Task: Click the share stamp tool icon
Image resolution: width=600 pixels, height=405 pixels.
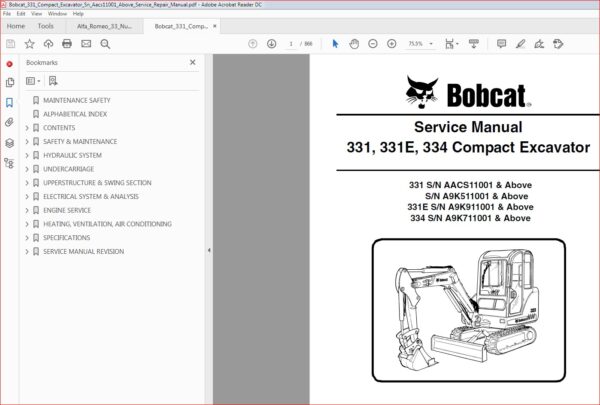Action: pos(558,44)
